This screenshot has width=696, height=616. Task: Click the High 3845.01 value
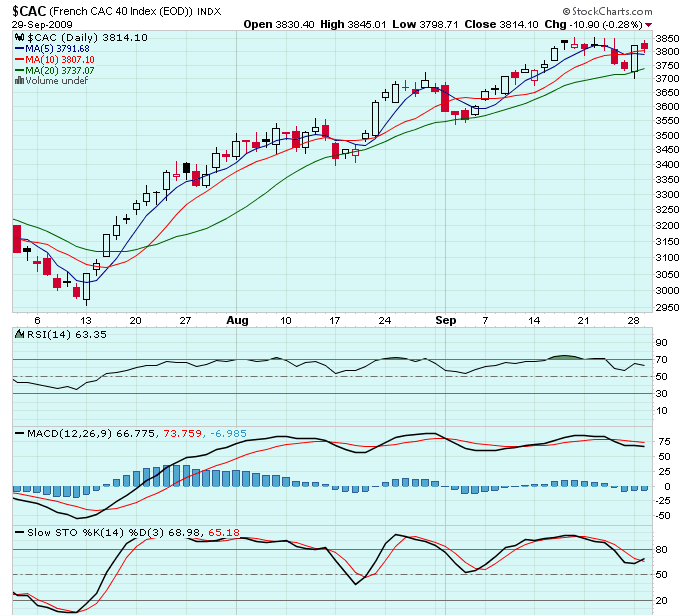353,24
